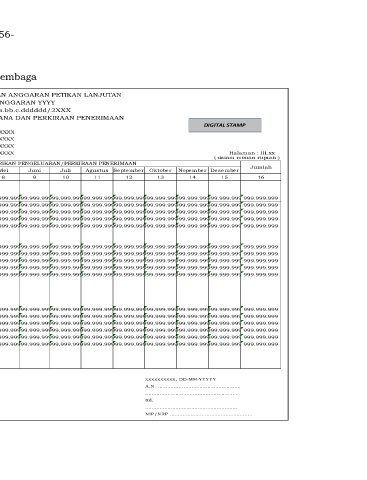The height and width of the screenshot is (480, 367).
Task: Click the September column header
Action: pos(129,170)
